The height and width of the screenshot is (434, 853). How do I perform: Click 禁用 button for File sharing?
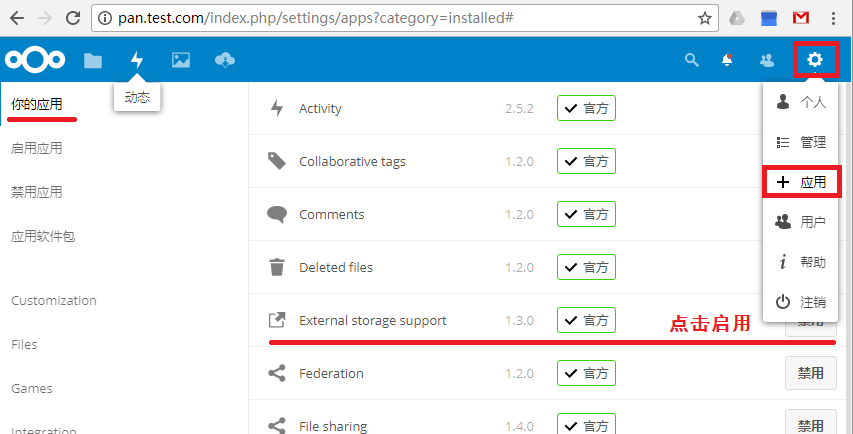coord(810,424)
